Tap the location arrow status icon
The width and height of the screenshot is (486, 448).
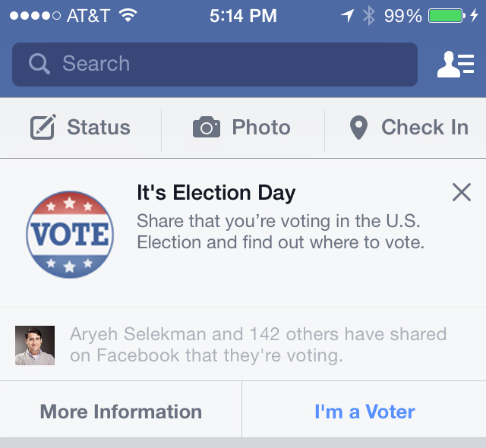click(x=347, y=15)
